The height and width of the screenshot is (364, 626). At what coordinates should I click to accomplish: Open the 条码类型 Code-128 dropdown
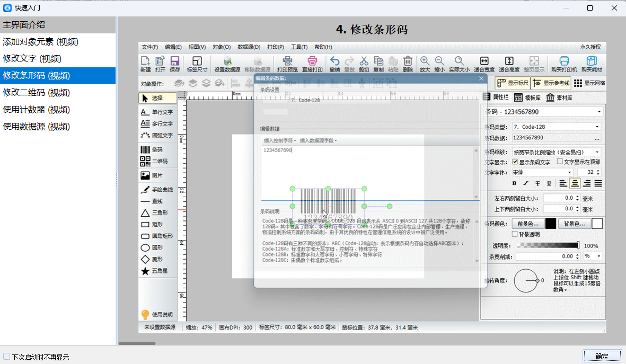coord(556,127)
